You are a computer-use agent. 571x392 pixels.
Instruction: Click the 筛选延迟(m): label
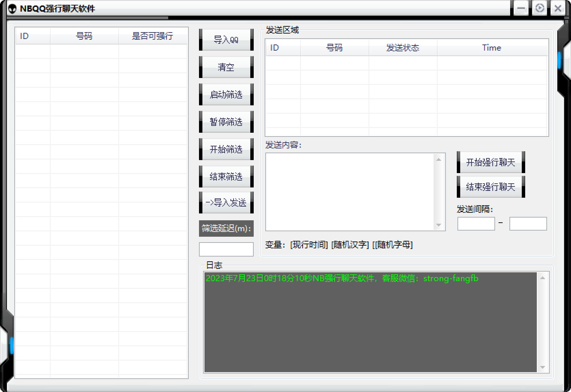pyautogui.click(x=226, y=228)
